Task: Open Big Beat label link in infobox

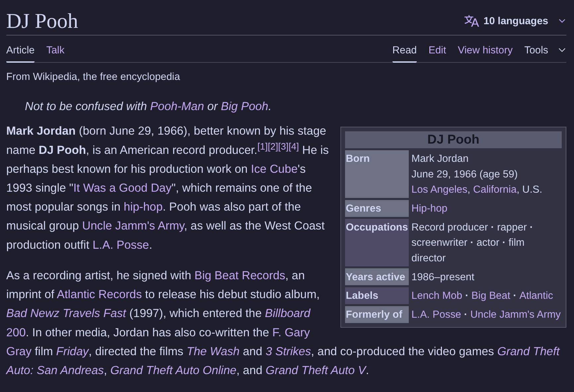Action: (491, 295)
